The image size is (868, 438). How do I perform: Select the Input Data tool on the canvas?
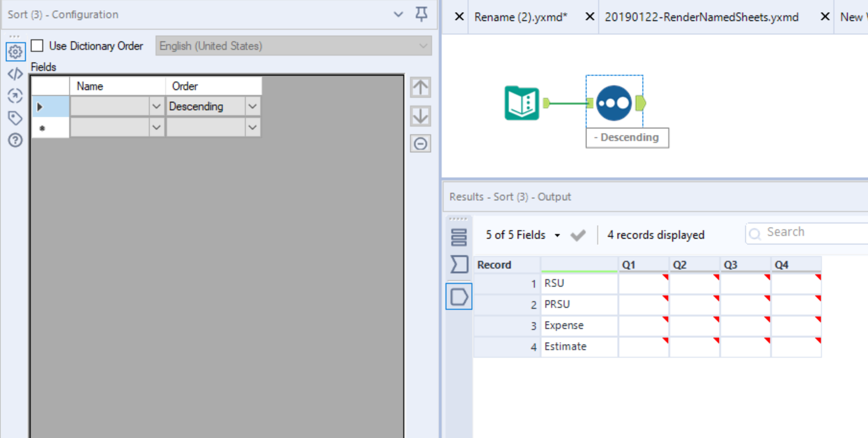click(520, 102)
